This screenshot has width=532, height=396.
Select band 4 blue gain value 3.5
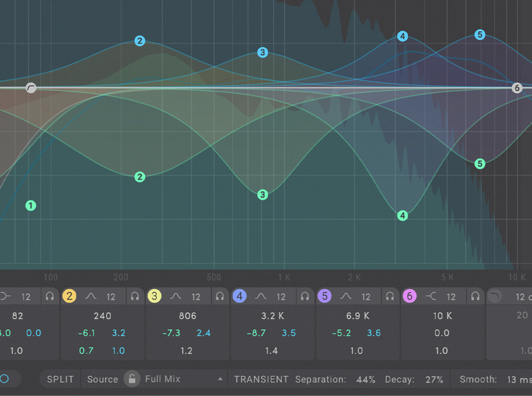289,333
